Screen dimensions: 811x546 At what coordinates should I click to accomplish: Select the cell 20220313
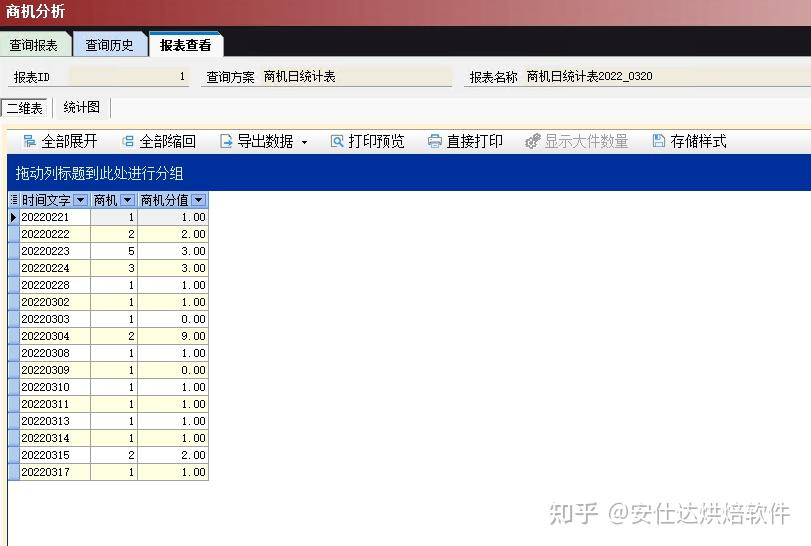point(55,421)
